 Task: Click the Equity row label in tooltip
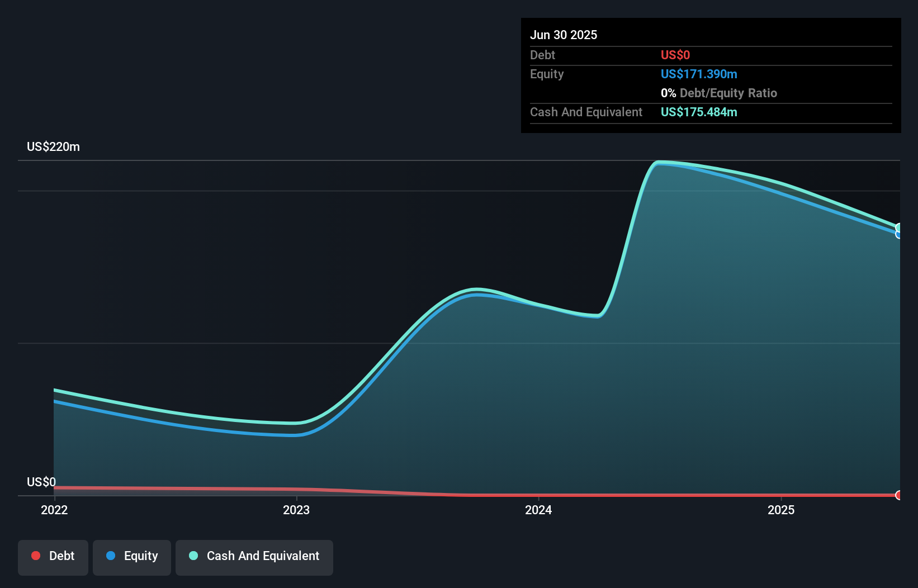point(547,74)
